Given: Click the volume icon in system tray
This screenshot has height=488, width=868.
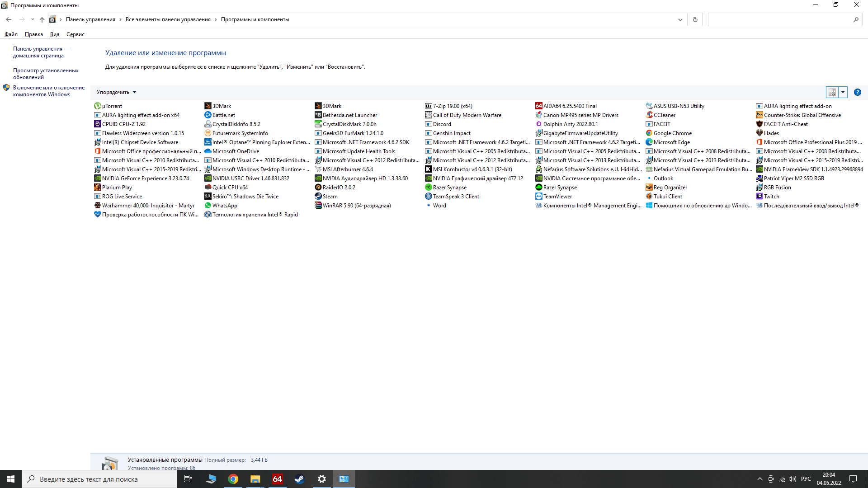Looking at the screenshot, I should point(793,479).
